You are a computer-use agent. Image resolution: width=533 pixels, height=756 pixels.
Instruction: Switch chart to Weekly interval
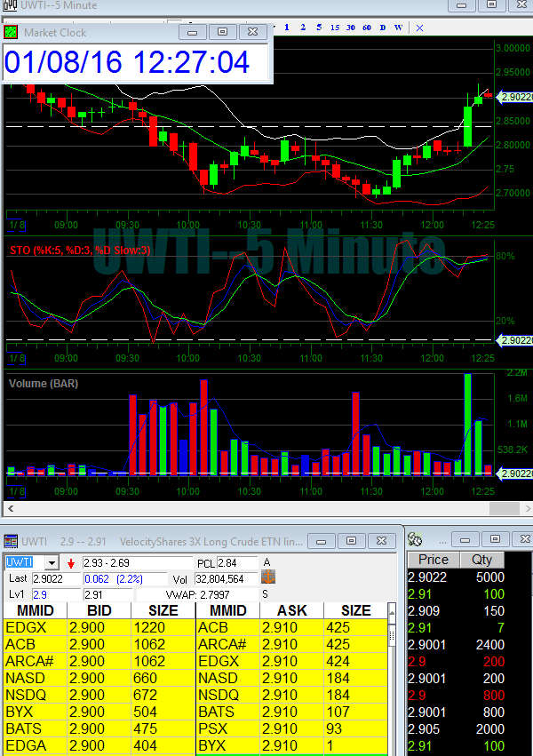click(398, 28)
